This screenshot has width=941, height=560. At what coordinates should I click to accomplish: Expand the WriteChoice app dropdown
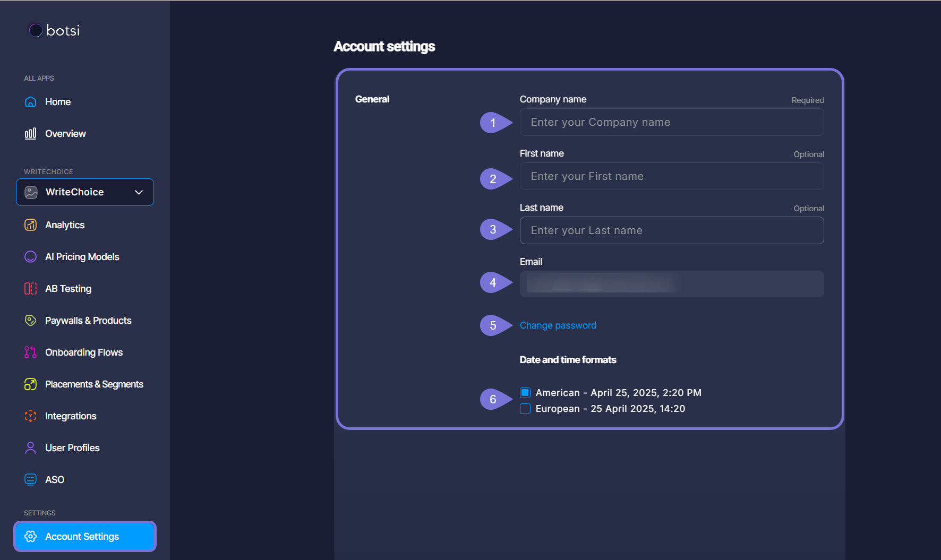click(85, 192)
